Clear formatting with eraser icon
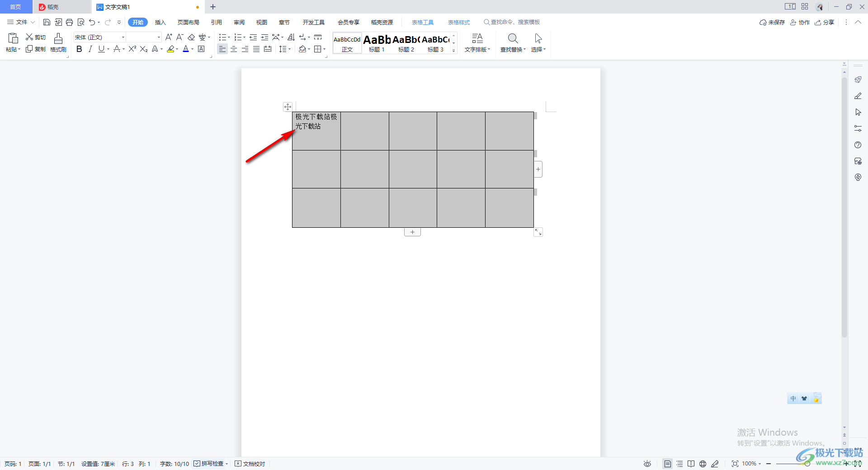The height and width of the screenshot is (470, 868). 191,37
